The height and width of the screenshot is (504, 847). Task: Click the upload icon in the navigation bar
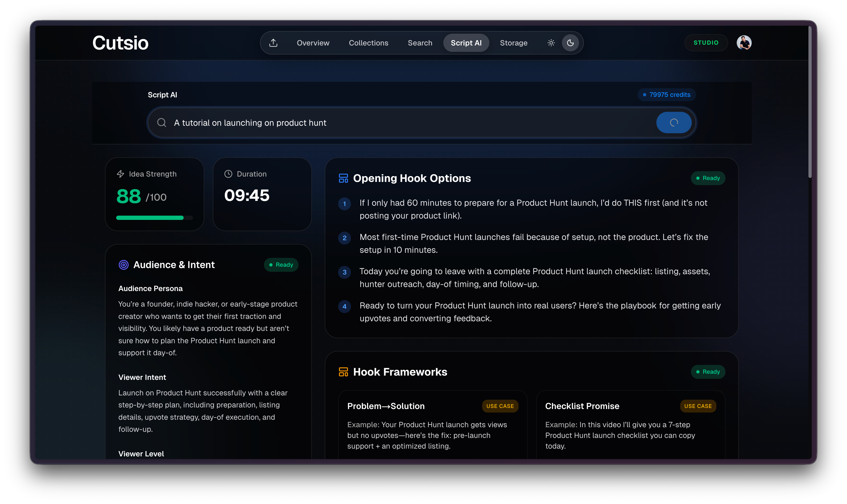273,43
